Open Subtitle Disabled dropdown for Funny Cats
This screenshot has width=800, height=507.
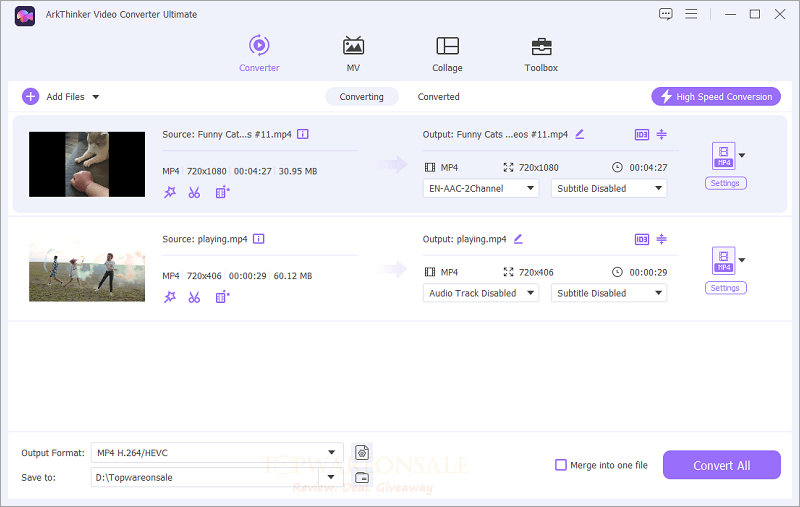(609, 188)
